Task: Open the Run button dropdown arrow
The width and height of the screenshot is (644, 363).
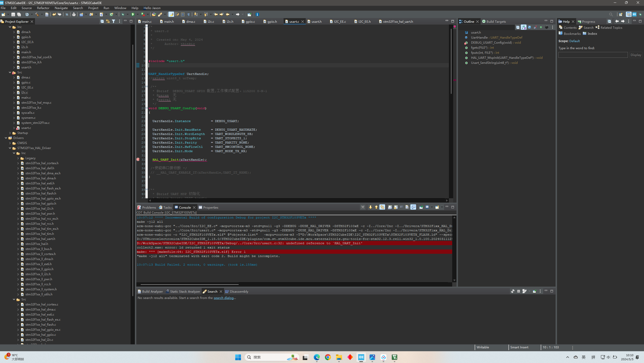Action: coord(137,14)
